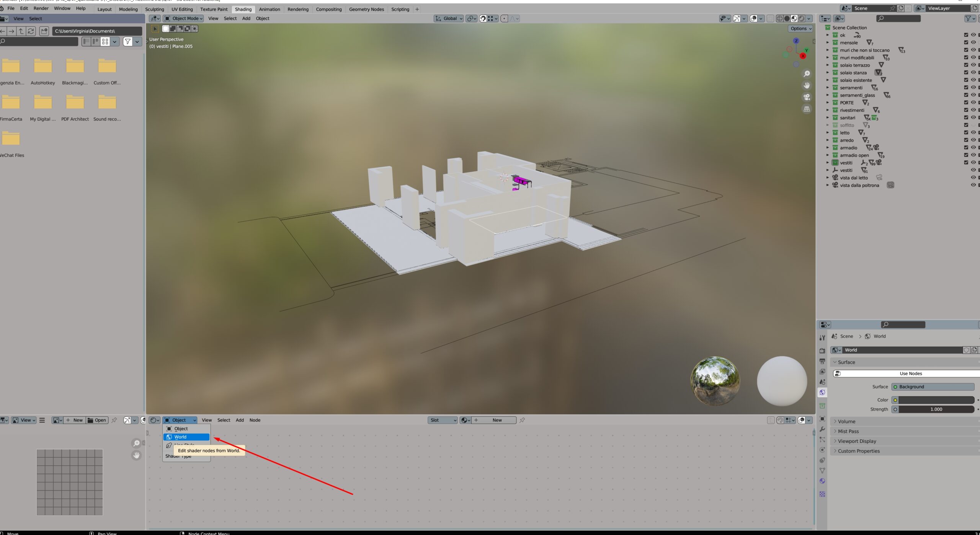This screenshot has height=535, width=980.
Task: Hide the mensole collection with eye icon
Action: click(x=973, y=42)
